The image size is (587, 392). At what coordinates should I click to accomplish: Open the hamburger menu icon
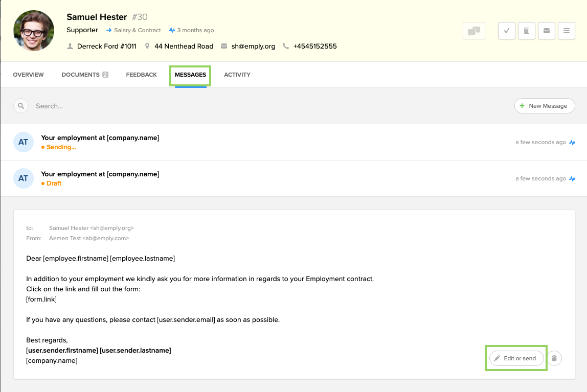click(x=566, y=31)
